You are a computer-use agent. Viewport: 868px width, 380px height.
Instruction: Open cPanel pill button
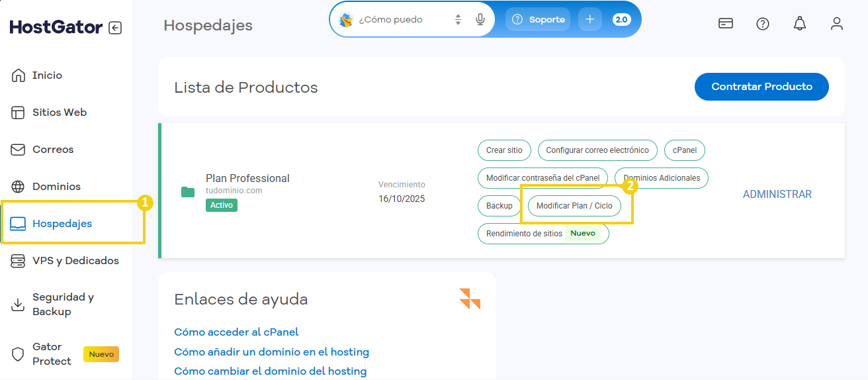685,150
